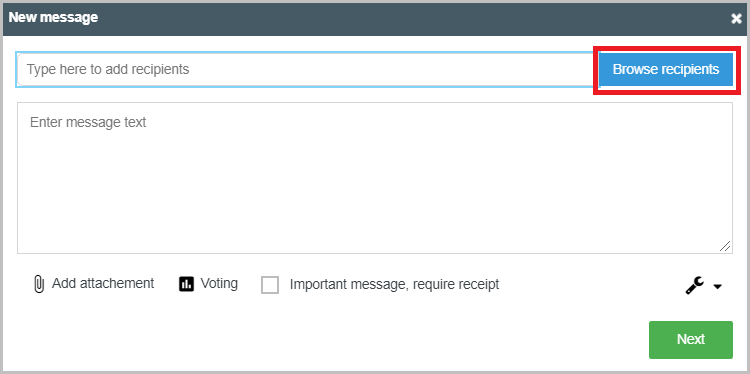Open message options from wrench dropdown
Screen dimensions: 750x374
click(704, 286)
